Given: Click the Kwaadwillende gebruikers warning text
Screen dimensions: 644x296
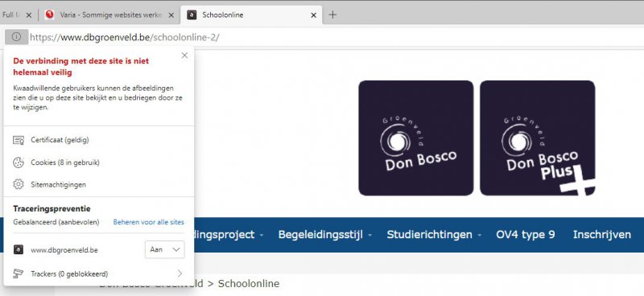Looking at the screenshot, I should [x=97, y=97].
